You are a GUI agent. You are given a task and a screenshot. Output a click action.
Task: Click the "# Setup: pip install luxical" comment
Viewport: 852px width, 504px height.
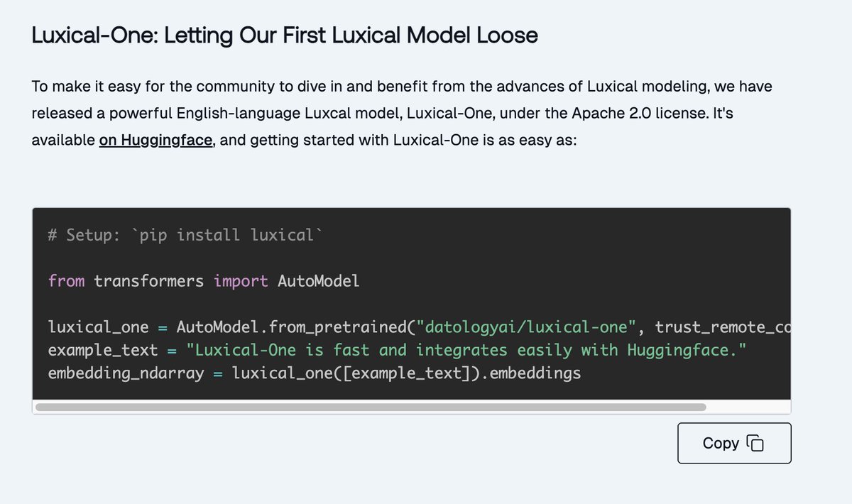[x=185, y=235]
